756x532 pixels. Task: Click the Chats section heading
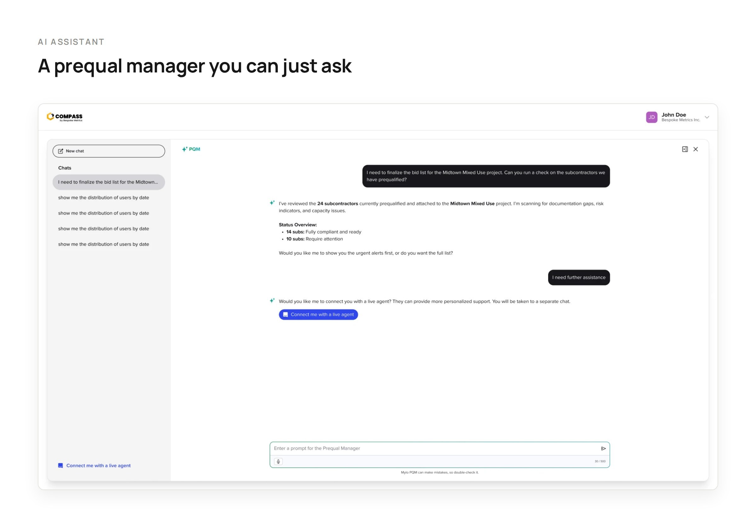coord(65,168)
